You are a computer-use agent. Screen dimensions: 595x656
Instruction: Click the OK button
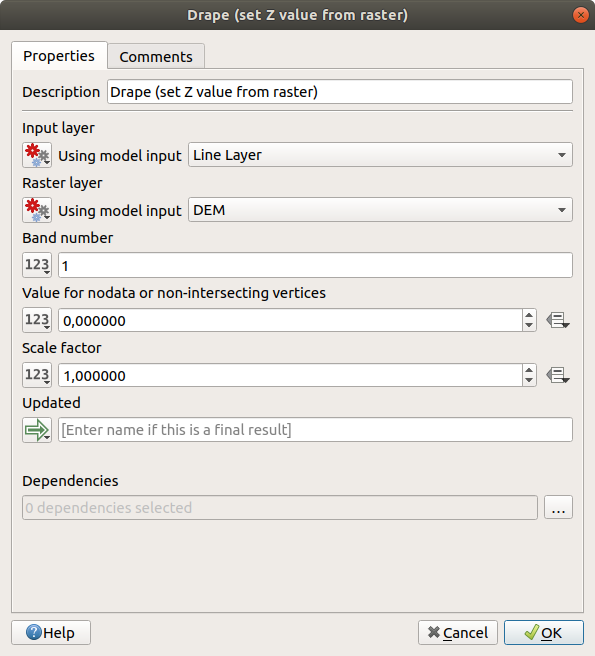pyautogui.click(x=544, y=633)
